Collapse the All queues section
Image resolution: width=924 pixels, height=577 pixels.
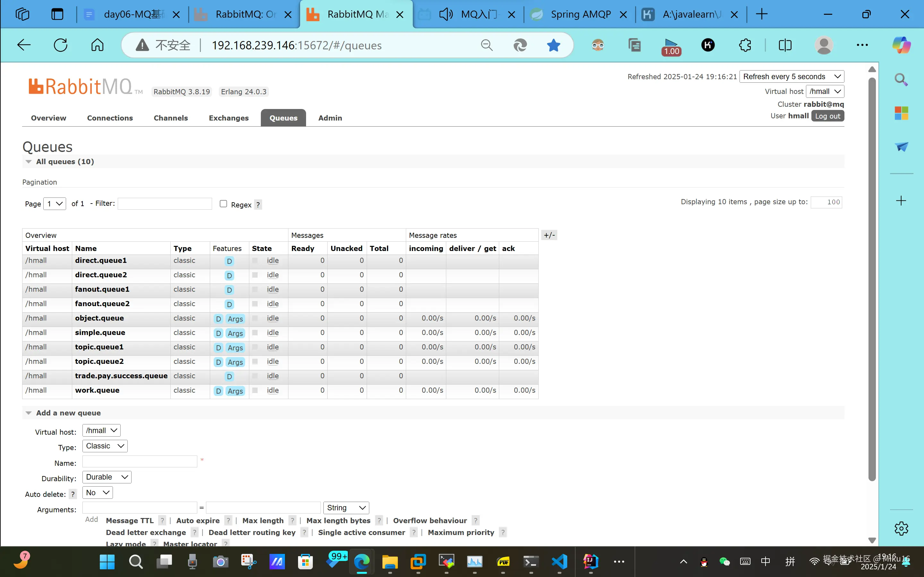(29, 162)
